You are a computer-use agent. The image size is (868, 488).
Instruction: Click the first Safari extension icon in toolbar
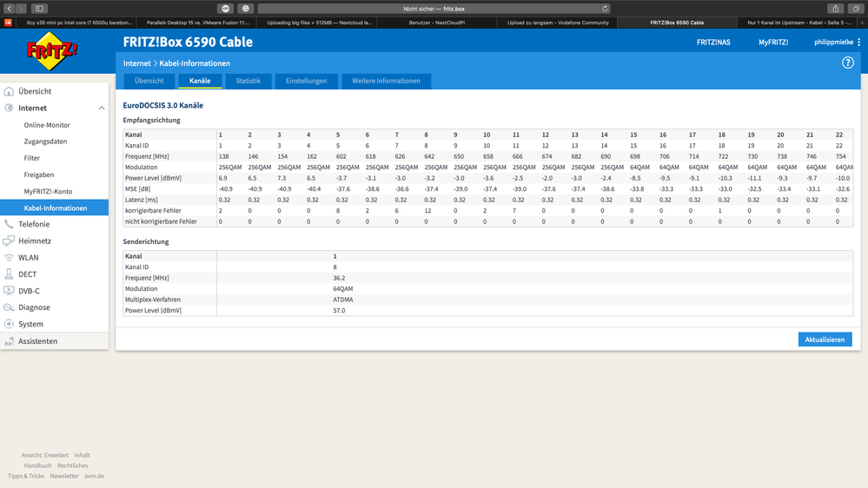pos(225,9)
